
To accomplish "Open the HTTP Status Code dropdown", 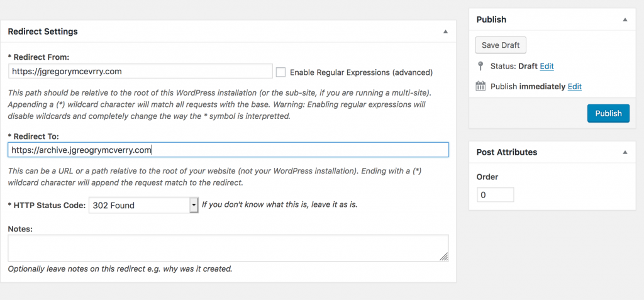I will tap(144, 205).
